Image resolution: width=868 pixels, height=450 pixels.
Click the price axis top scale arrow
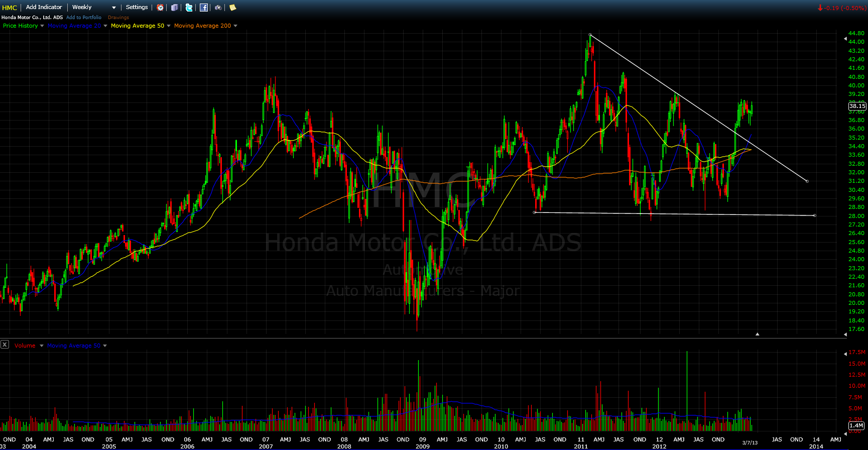click(x=845, y=39)
